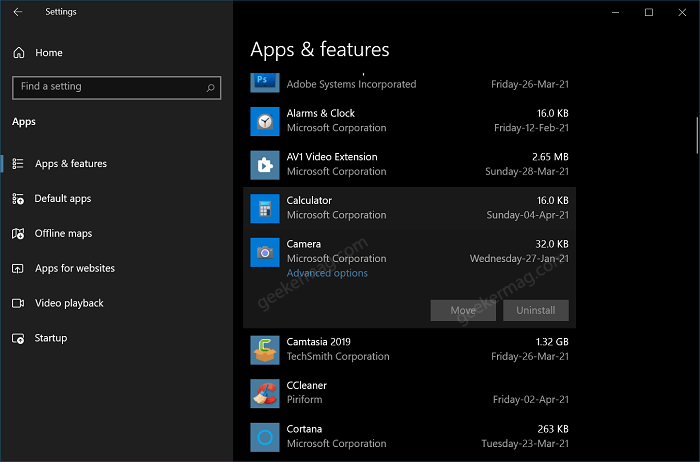This screenshot has height=462, width=700.
Task: Click Wednesday-27-Jan-21 install date
Action: click(519, 258)
